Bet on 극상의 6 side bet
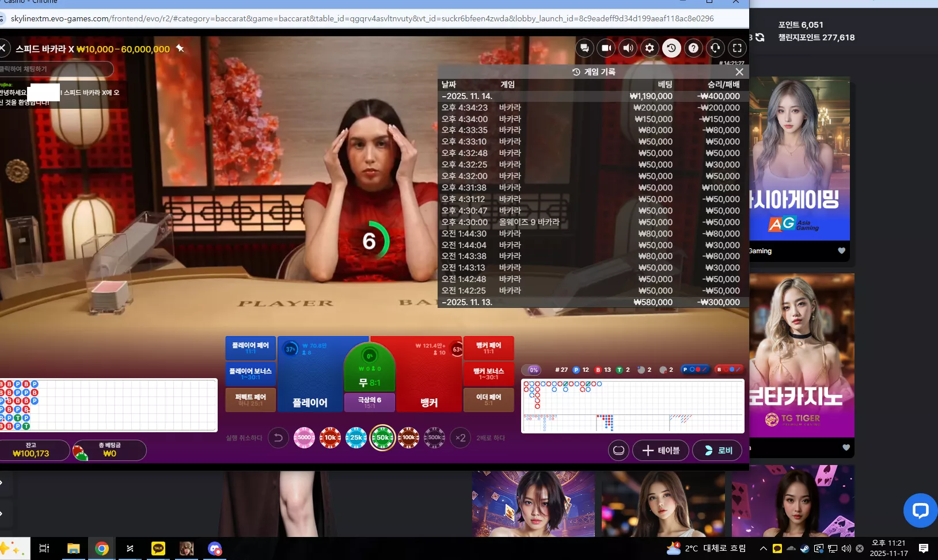 pyautogui.click(x=370, y=402)
